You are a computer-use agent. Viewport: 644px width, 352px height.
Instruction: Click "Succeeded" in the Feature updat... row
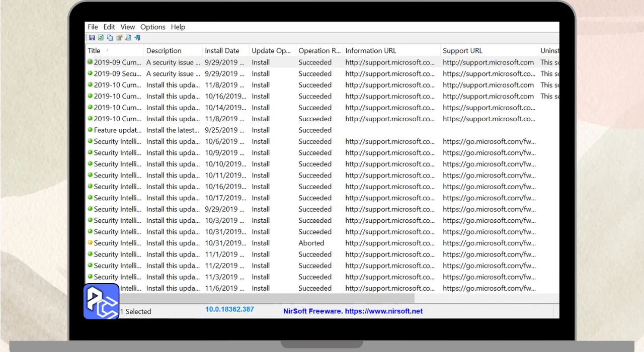315,130
